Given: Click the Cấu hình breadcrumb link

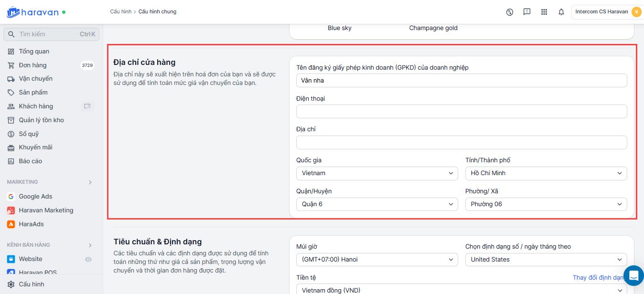Looking at the screenshot, I should pyautogui.click(x=120, y=11).
